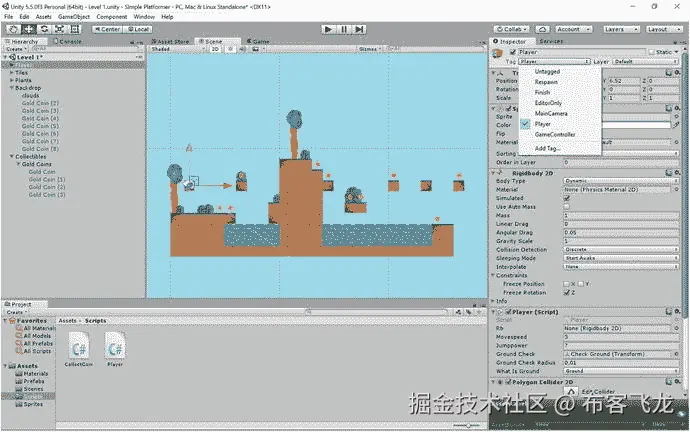
Task: Switch to the Game tab
Action: pyautogui.click(x=258, y=41)
